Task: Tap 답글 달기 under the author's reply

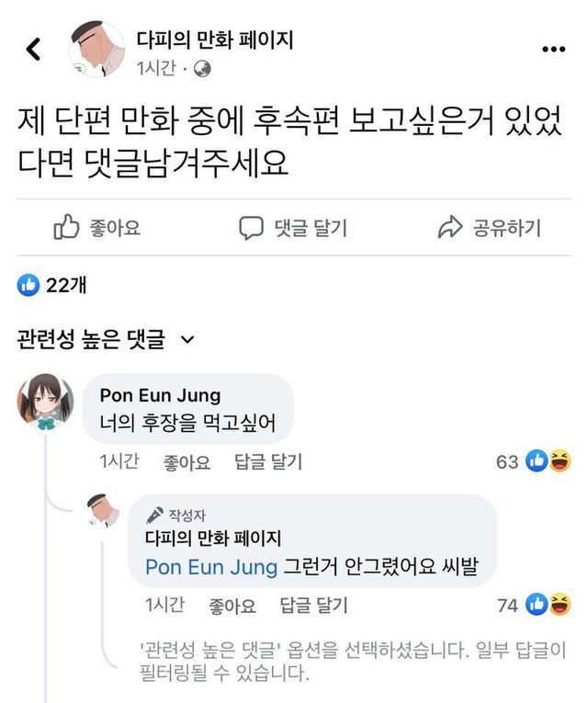Action: [313, 606]
